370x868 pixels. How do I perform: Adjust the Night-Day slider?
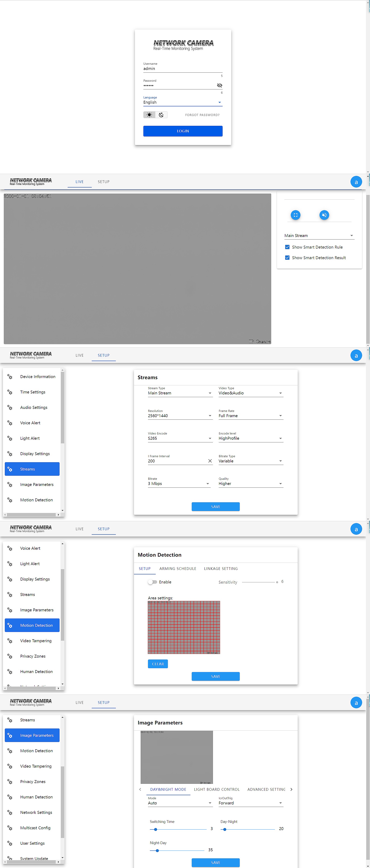tap(157, 850)
